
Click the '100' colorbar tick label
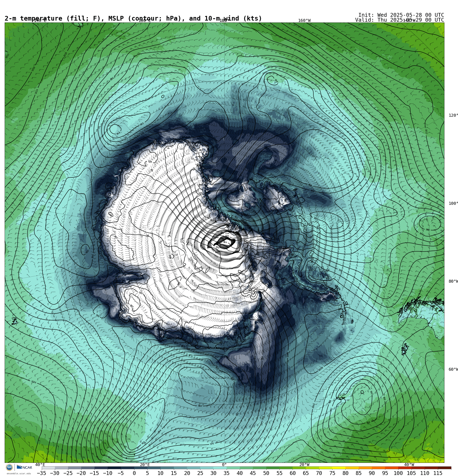(x=398, y=473)
